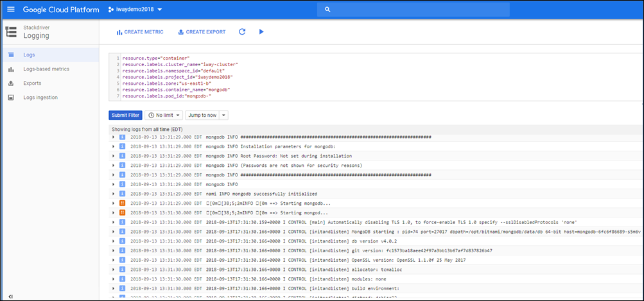Click info icon on 'MongoDB starting' row
The height and width of the screenshot is (301, 644).
pyautogui.click(x=122, y=232)
